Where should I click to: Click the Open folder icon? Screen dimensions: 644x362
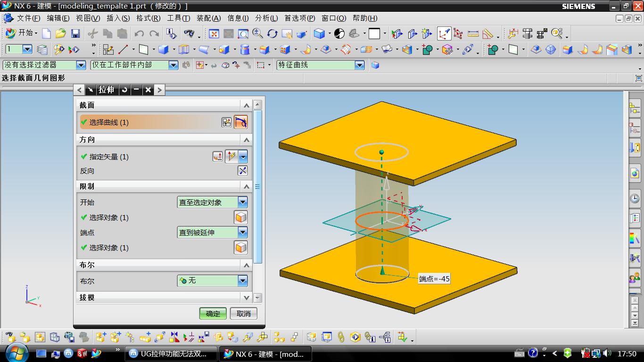60,33
